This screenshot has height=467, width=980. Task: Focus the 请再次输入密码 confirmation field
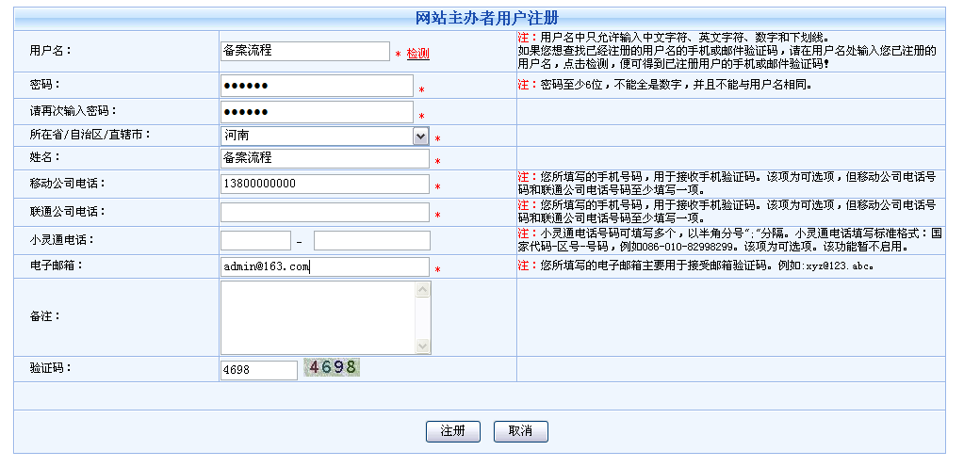point(317,112)
